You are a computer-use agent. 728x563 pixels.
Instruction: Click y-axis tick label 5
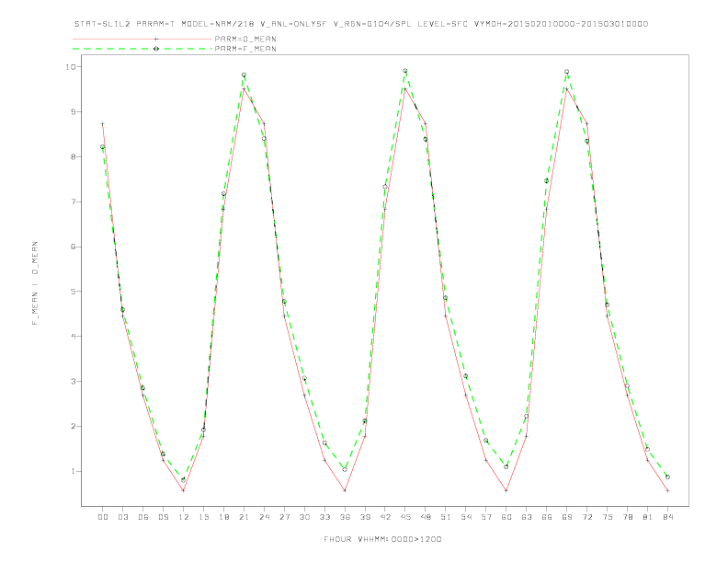pyautogui.click(x=74, y=292)
